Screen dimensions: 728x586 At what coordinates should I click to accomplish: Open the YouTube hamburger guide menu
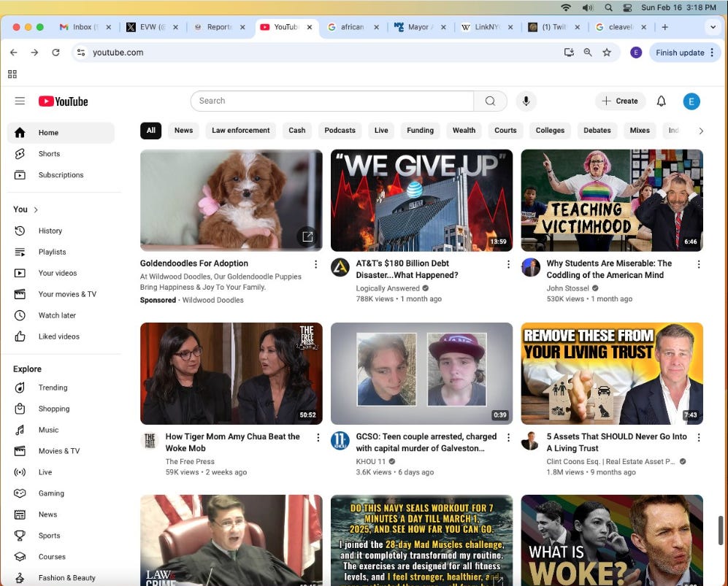tap(20, 101)
